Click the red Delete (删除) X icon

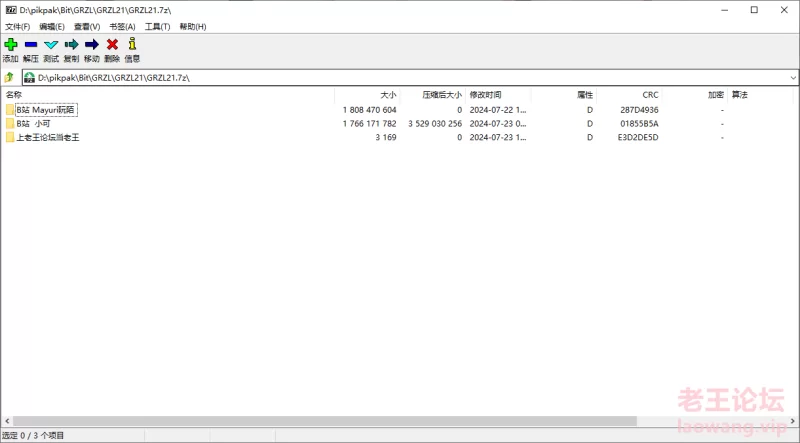coord(112,44)
